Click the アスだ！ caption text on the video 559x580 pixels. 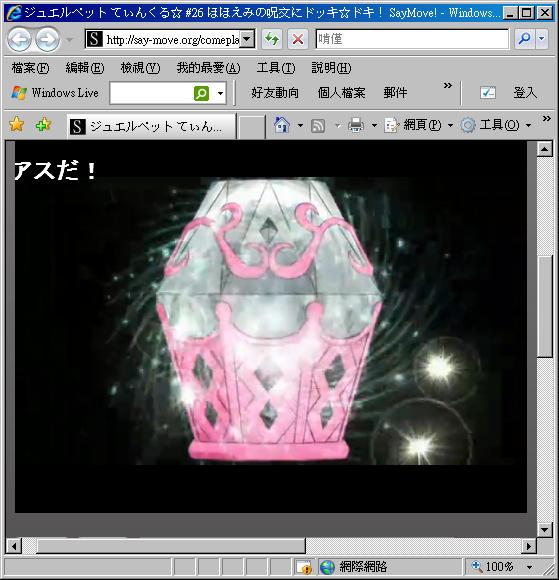click(55, 171)
